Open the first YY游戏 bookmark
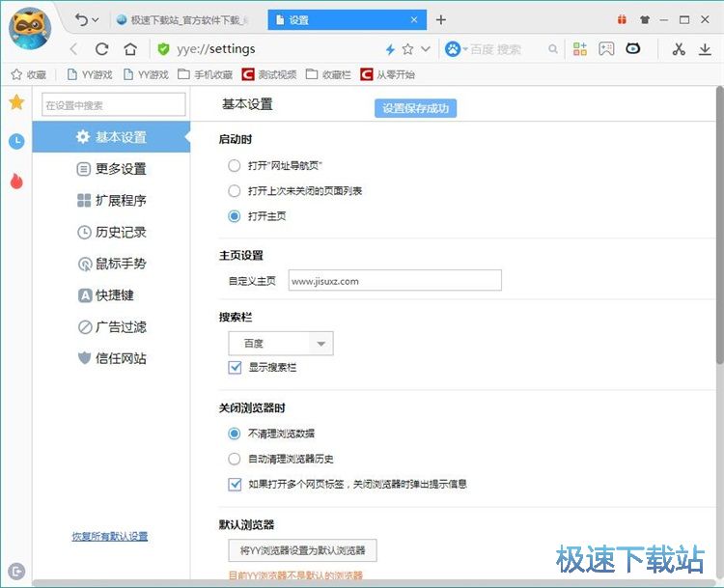Viewport: 724px width, 588px height. [90, 74]
